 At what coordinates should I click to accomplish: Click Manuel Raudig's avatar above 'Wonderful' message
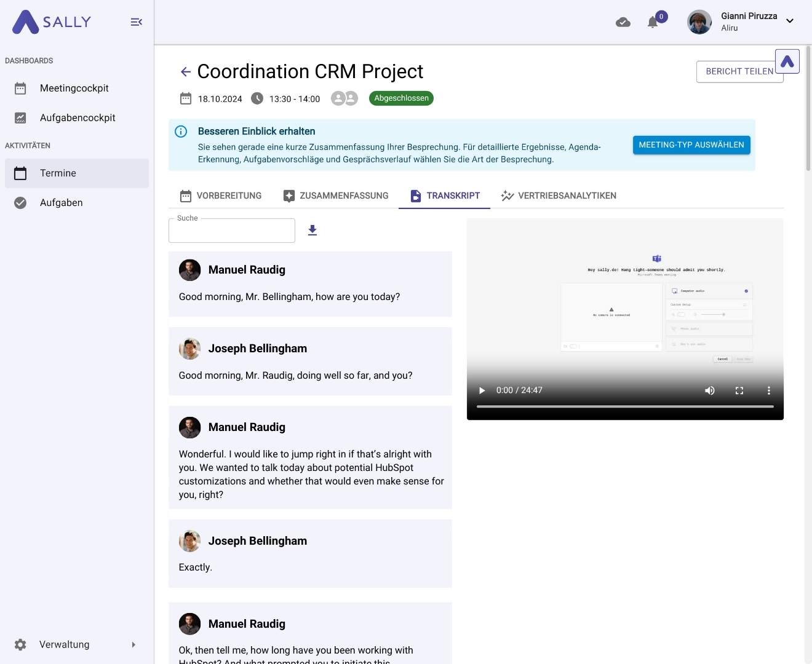click(x=189, y=427)
